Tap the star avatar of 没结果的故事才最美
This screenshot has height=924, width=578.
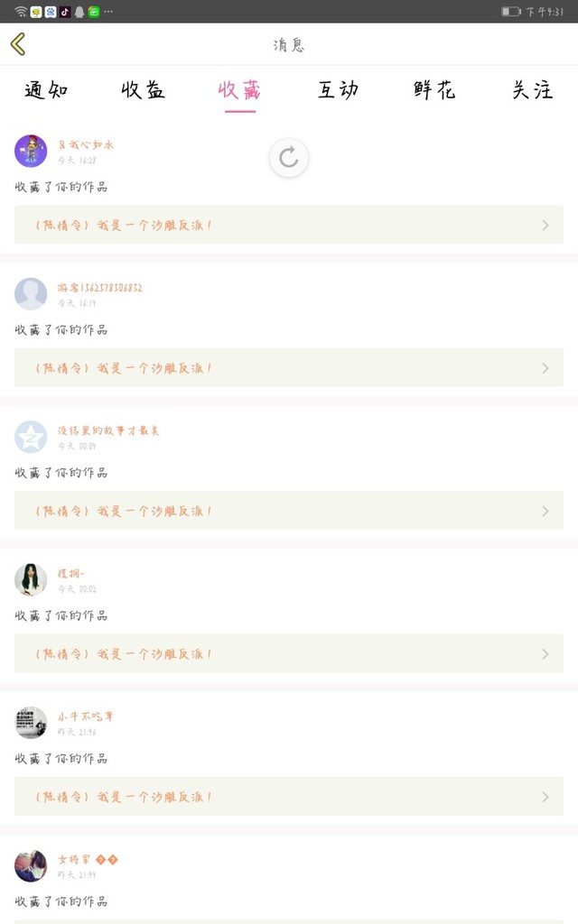(x=31, y=437)
